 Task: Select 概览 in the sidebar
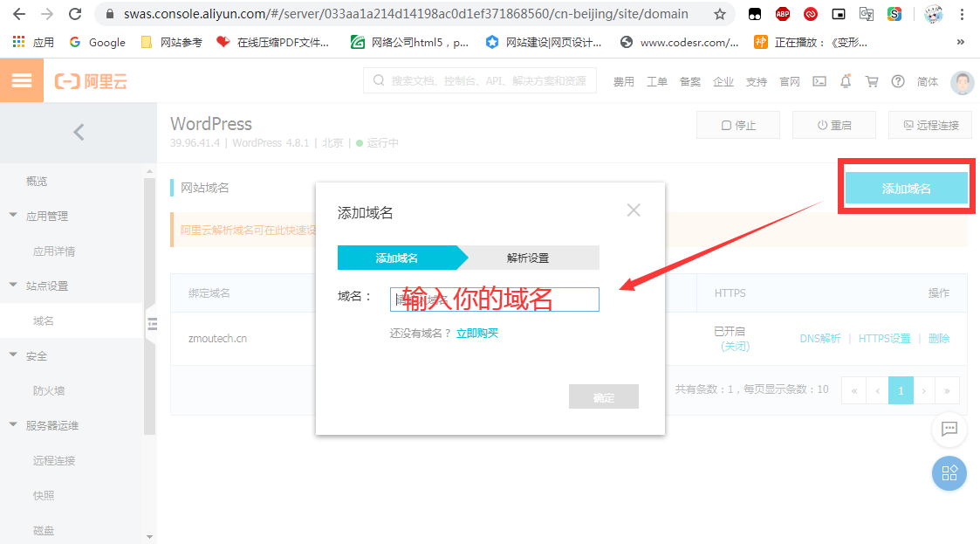37,181
